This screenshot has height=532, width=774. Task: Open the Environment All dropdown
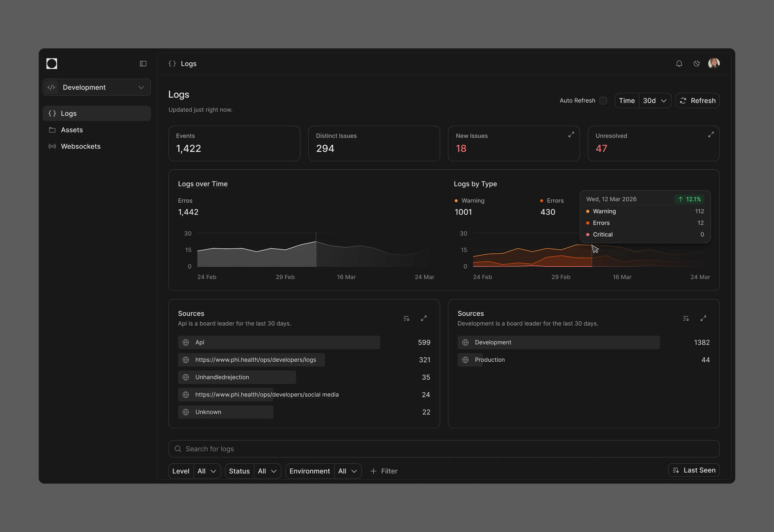pos(348,471)
